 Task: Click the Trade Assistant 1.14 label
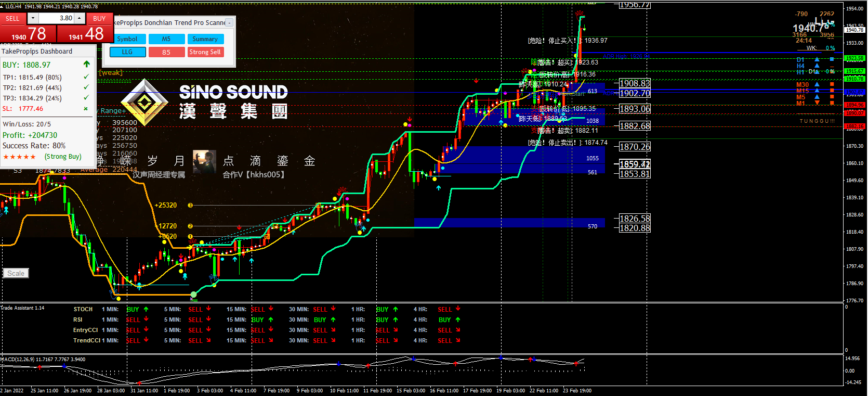click(x=23, y=308)
